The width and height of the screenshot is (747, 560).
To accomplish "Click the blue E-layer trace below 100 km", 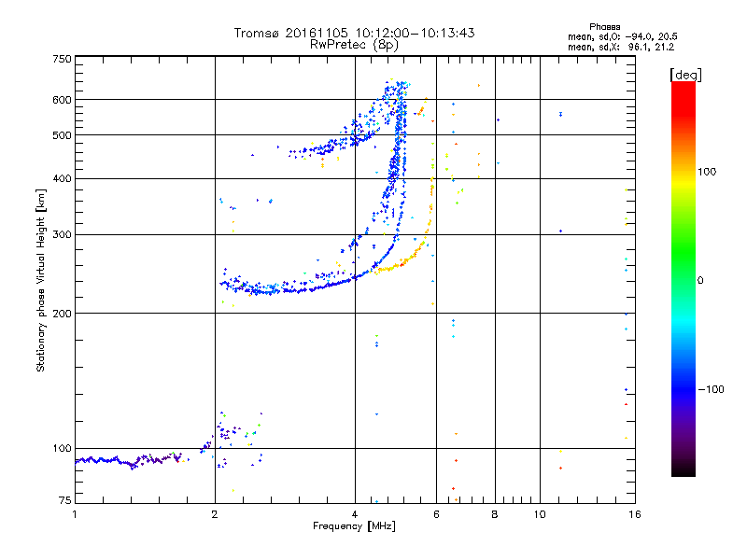I will click(x=129, y=461).
